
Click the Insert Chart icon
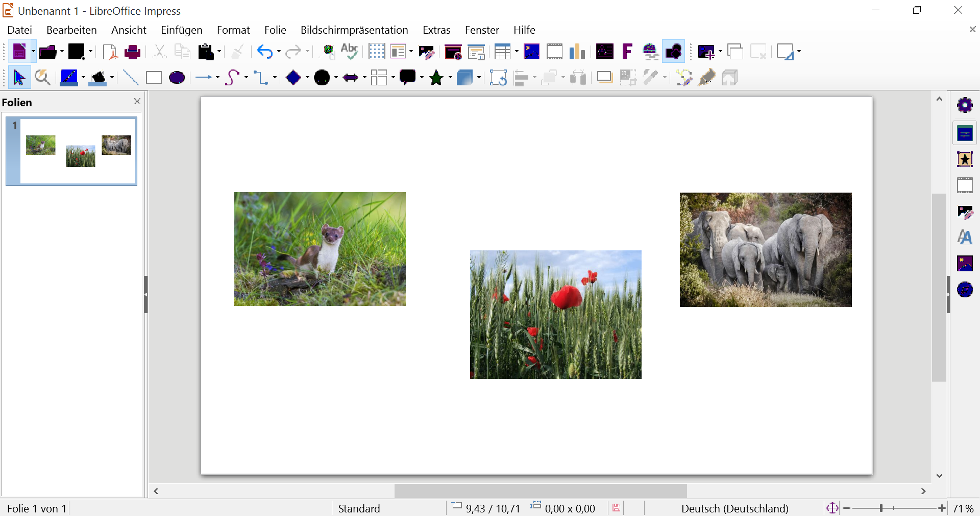click(577, 52)
